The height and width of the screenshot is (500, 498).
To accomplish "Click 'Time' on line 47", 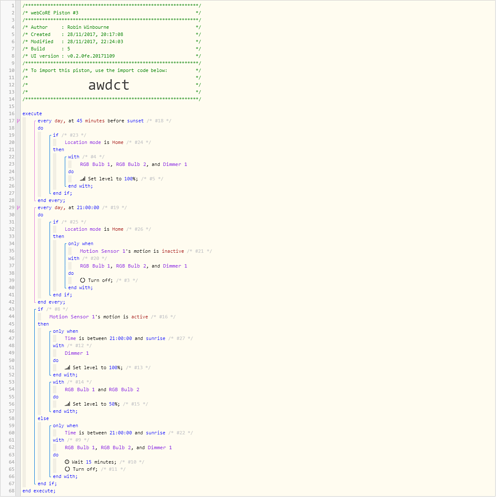I will (x=70, y=339).
